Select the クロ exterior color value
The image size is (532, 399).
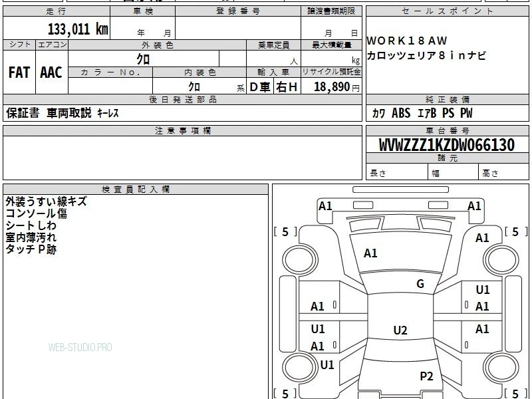click(143, 59)
